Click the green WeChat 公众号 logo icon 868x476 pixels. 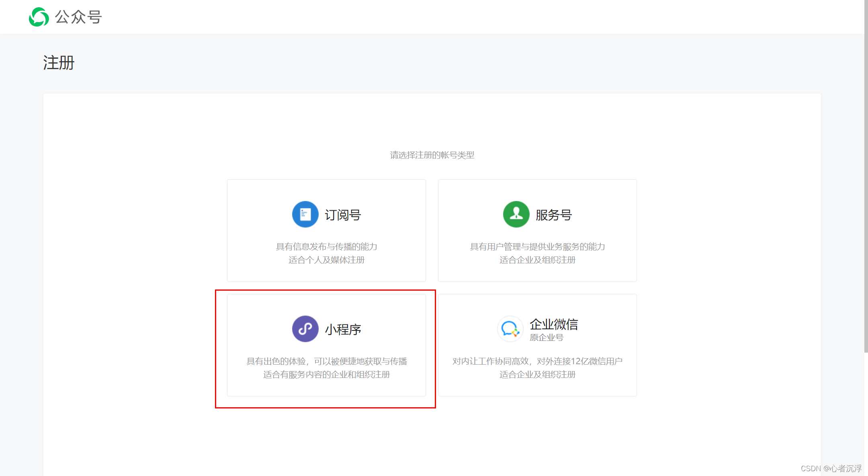tap(39, 17)
